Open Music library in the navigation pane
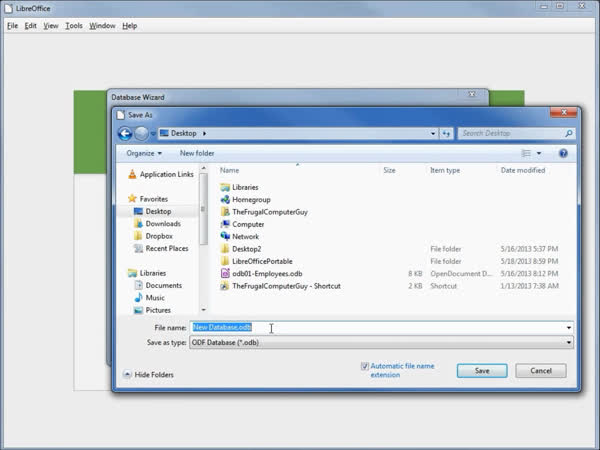The height and width of the screenshot is (450, 600). click(155, 297)
